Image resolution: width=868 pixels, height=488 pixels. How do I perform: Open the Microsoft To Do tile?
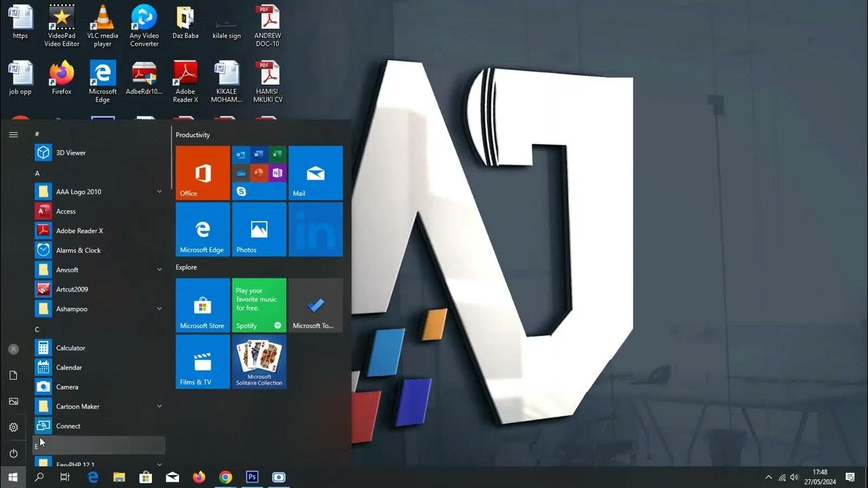[x=315, y=305]
